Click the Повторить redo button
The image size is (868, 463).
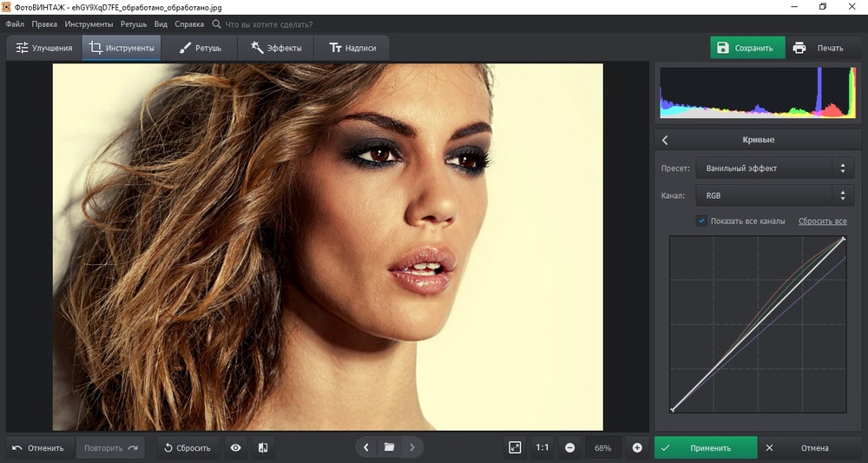pos(111,448)
